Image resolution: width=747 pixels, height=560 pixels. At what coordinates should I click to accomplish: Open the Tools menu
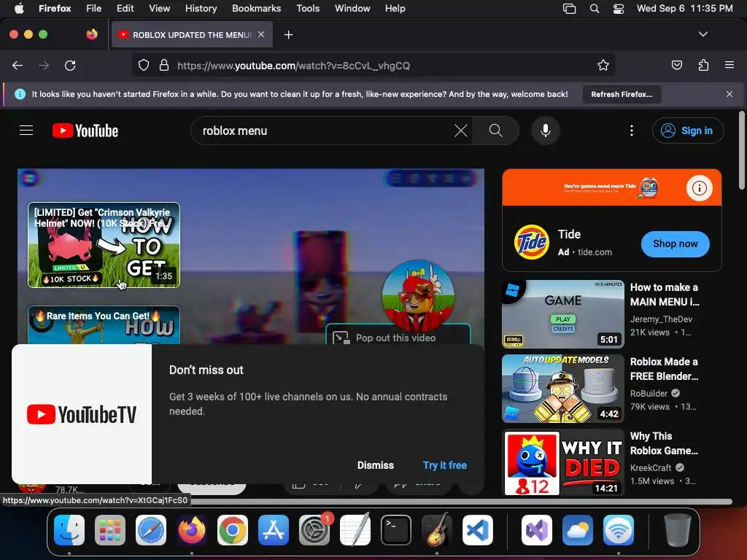tap(308, 8)
